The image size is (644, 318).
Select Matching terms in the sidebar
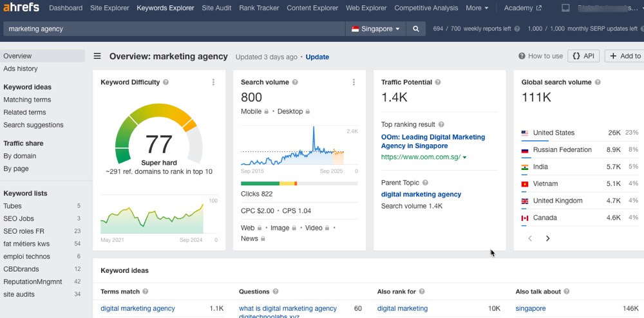point(27,100)
